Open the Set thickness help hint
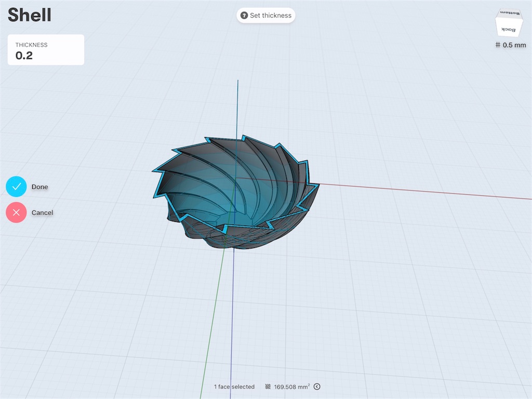 tap(266, 15)
